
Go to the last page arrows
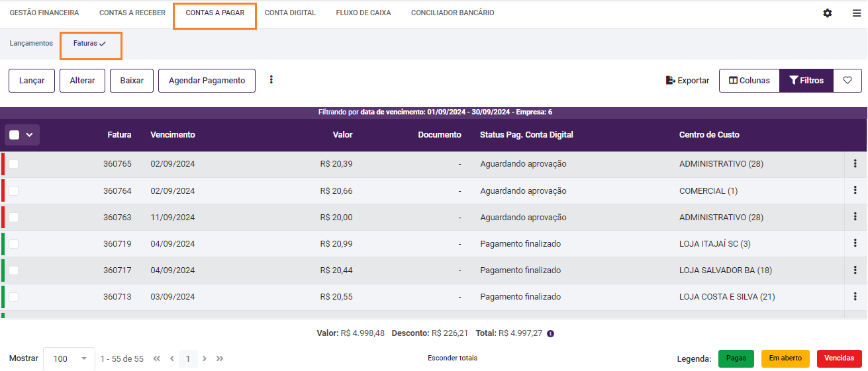[220, 358]
